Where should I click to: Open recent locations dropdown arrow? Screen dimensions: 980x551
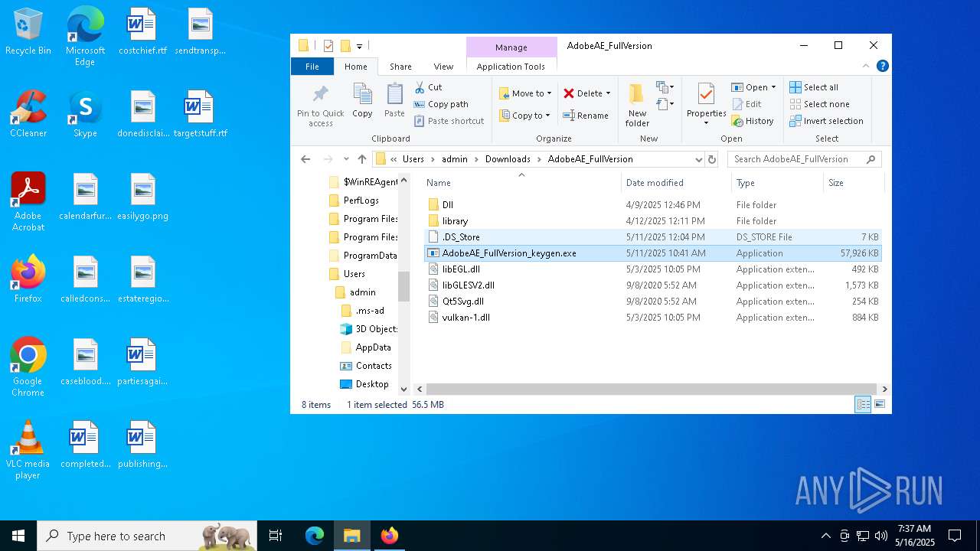pos(346,159)
